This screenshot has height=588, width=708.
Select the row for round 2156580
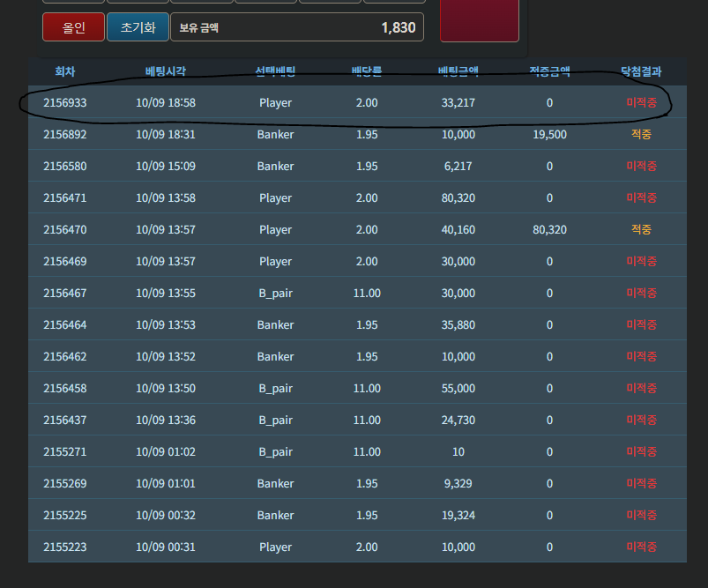[357, 167]
